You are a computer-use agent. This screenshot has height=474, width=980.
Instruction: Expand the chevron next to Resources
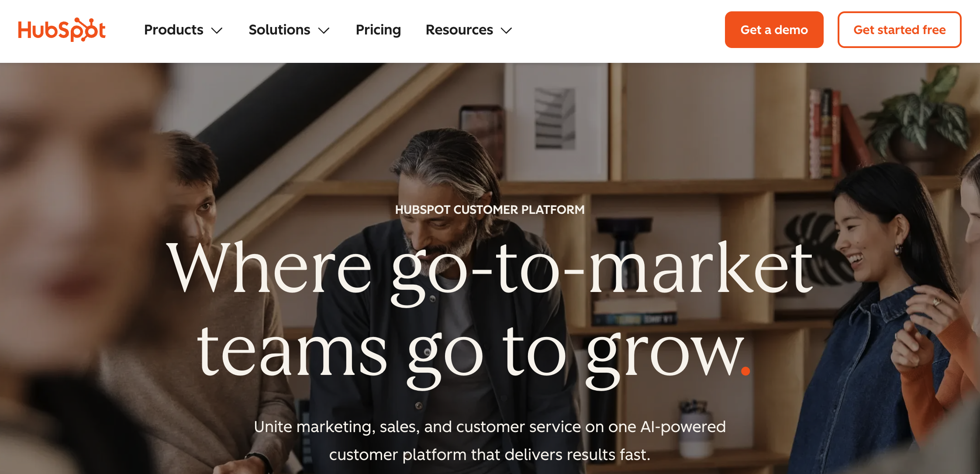click(506, 31)
